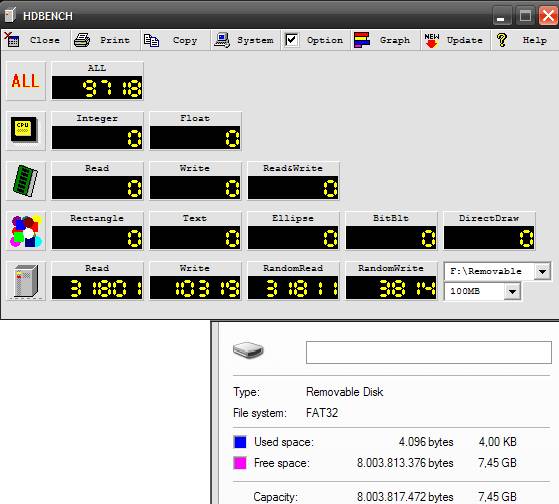Run the ALL benchmark button
Viewport: 559px width, 504px height.
(26, 81)
